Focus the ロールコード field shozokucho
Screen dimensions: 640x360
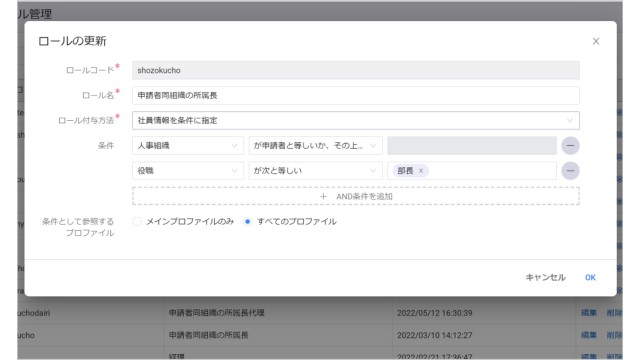(356, 70)
